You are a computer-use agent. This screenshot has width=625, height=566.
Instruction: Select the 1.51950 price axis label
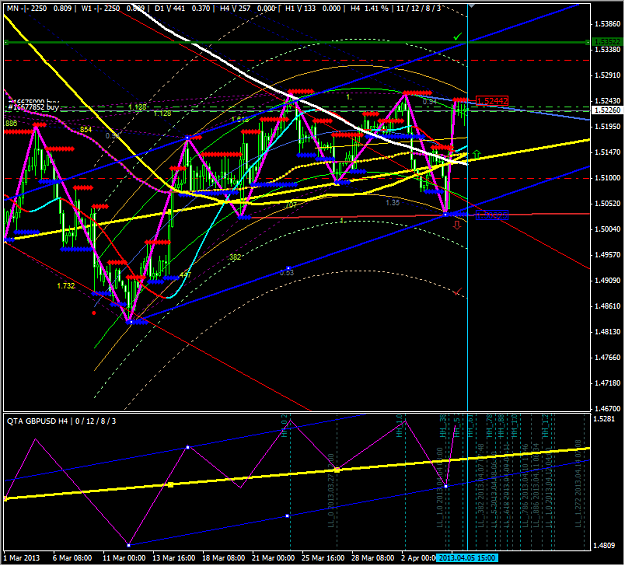607,126
